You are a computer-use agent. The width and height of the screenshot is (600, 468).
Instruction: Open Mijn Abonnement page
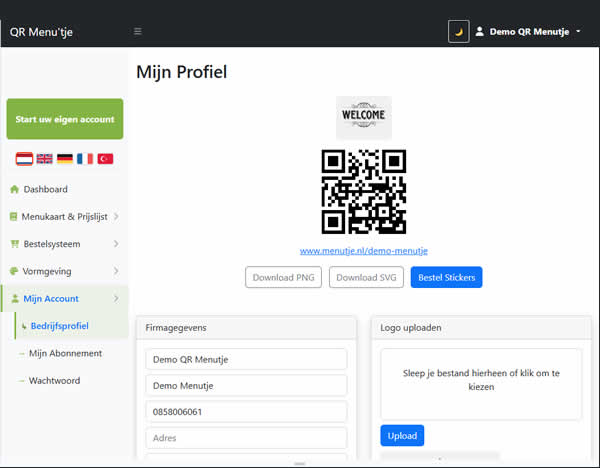click(x=65, y=353)
